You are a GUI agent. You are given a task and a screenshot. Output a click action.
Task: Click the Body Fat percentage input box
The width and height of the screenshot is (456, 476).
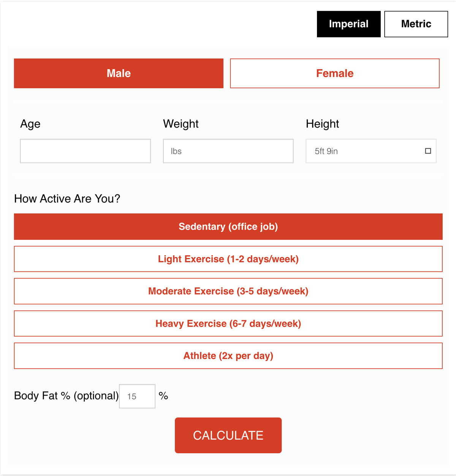[x=137, y=396]
